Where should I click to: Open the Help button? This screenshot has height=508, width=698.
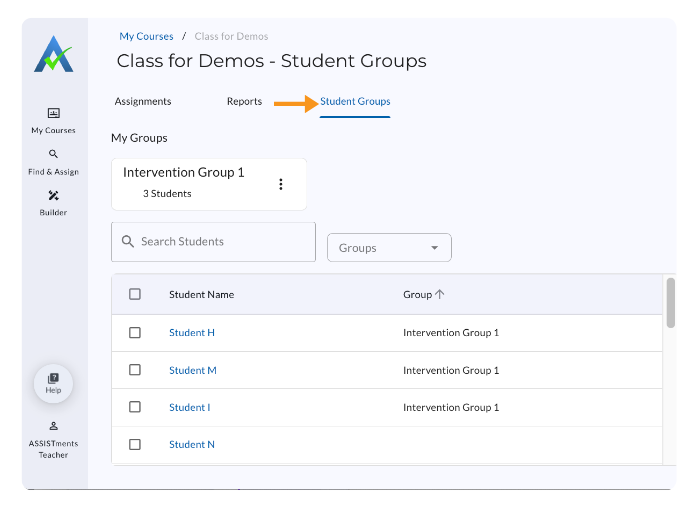click(x=53, y=383)
